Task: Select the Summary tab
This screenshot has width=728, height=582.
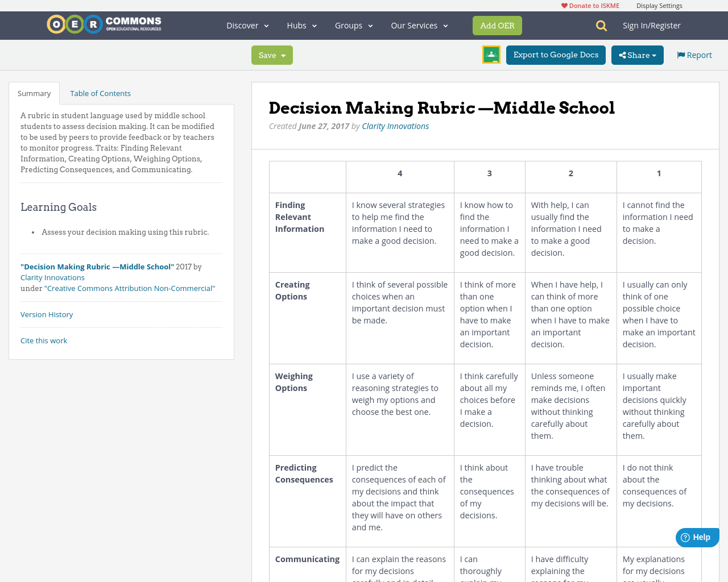Action: tap(34, 92)
